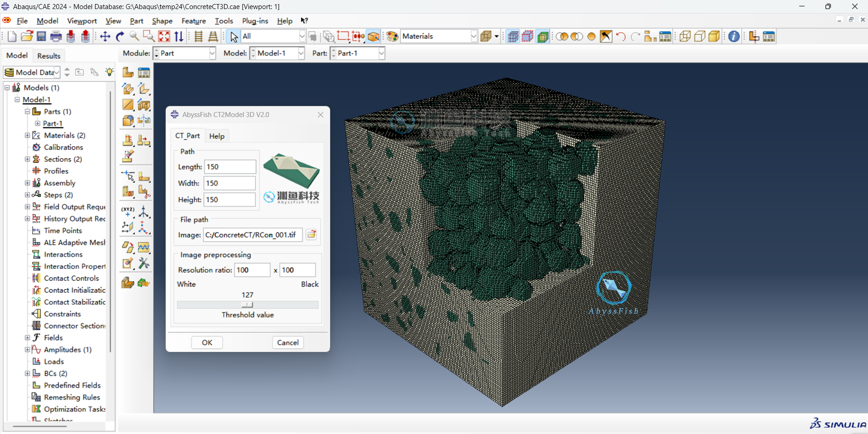
Task: Select Constraints in the model tree
Action: (62, 314)
